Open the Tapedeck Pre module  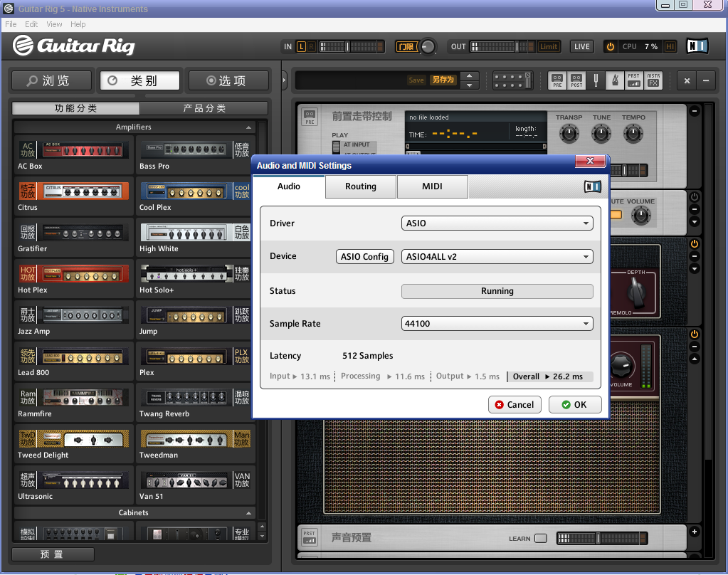point(557,80)
